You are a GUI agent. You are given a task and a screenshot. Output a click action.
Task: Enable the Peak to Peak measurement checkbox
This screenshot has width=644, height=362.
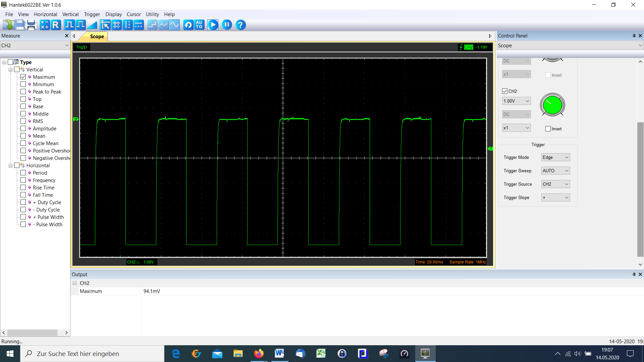click(23, 92)
